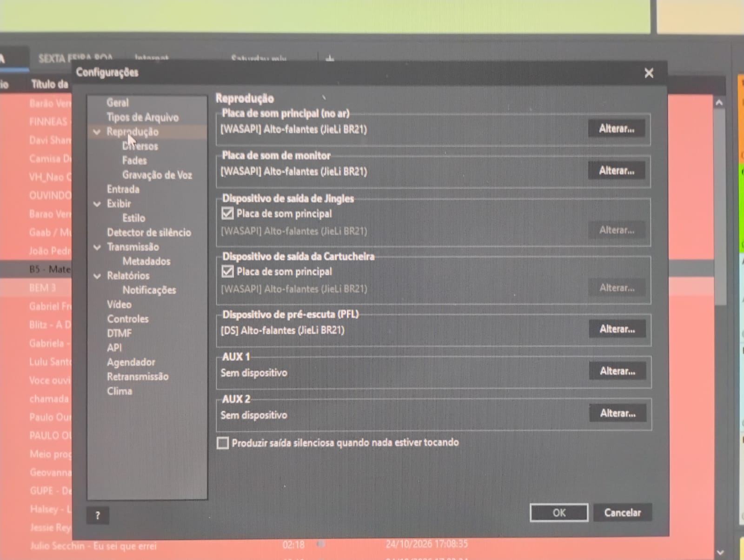Click Alterar for Placa de som principal (no ar)

(x=617, y=129)
